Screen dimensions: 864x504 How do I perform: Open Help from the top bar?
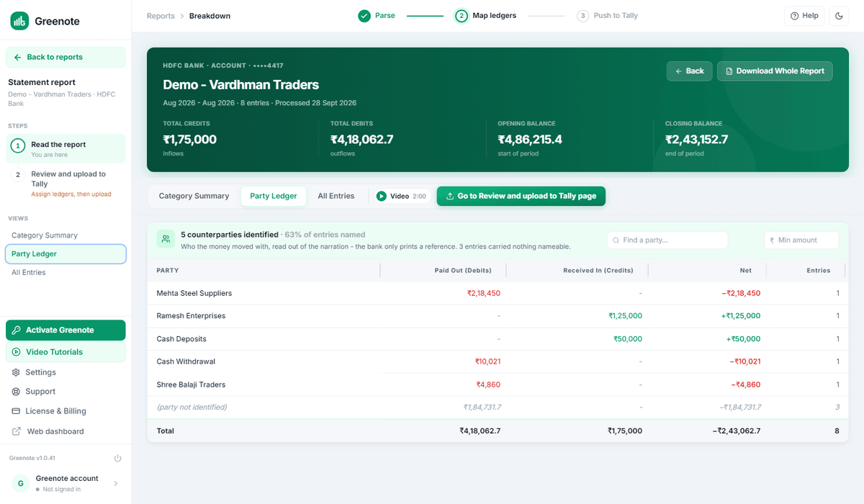pyautogui.click(x=804, y=16)
